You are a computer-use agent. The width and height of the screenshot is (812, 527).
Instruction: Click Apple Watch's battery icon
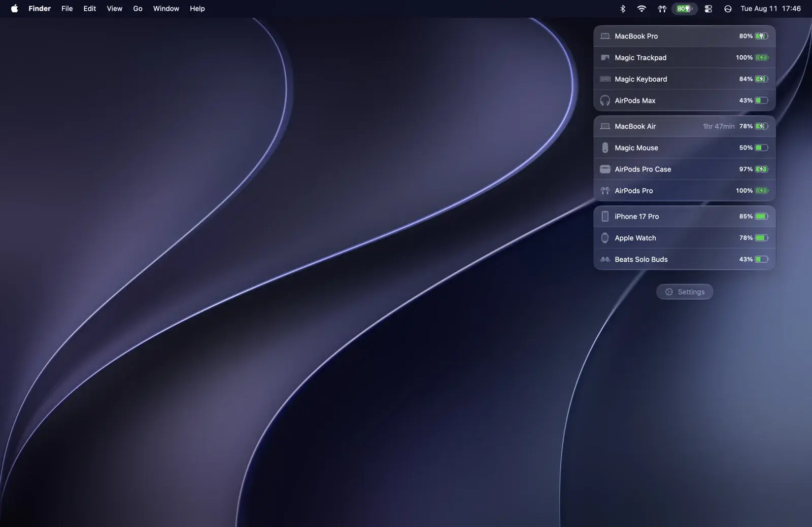(x=762, y=237)
